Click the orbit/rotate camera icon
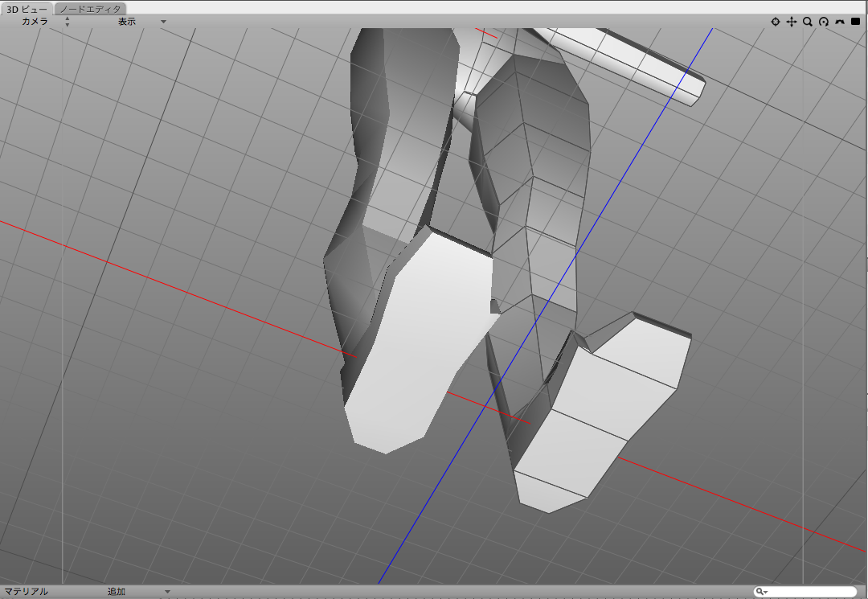 824,22
